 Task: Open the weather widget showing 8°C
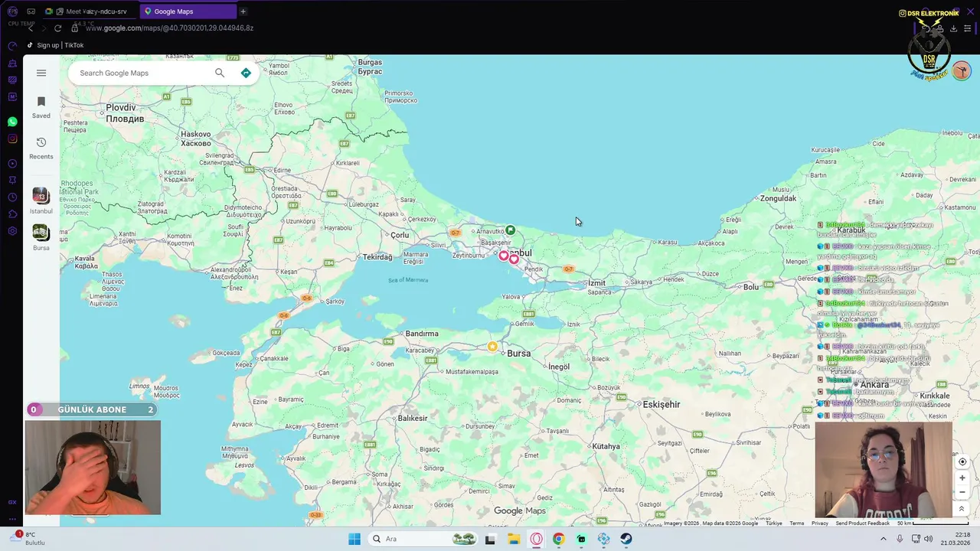tap(27, 539)
